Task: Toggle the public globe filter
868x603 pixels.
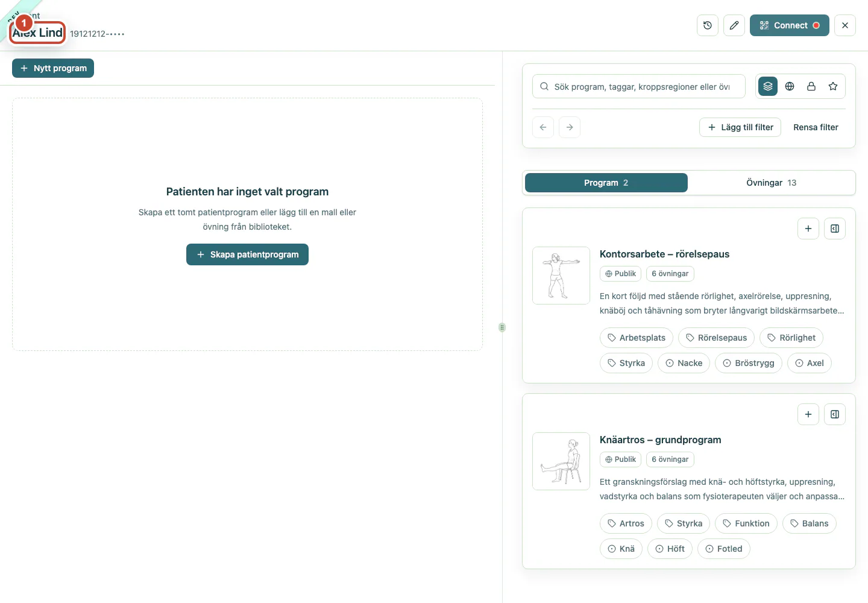Action: [790, 86]
